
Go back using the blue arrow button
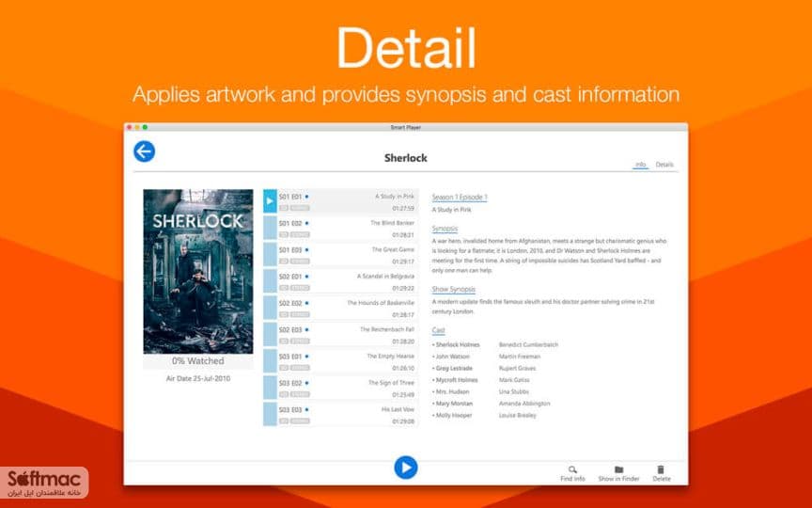144,151
